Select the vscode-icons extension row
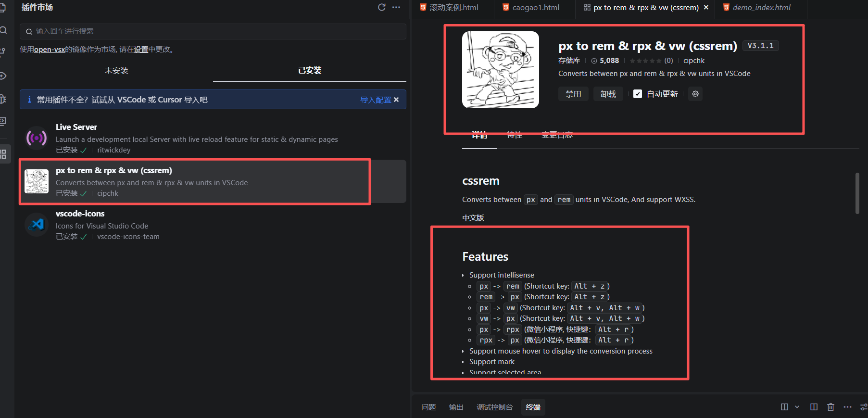The image size is (868, 418). point(213,225)
